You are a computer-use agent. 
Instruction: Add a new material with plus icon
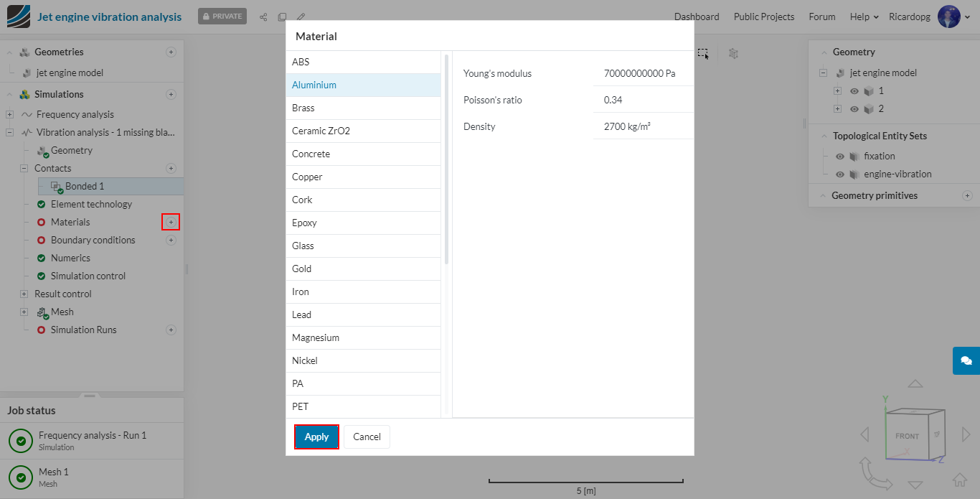tap(171, 222)
